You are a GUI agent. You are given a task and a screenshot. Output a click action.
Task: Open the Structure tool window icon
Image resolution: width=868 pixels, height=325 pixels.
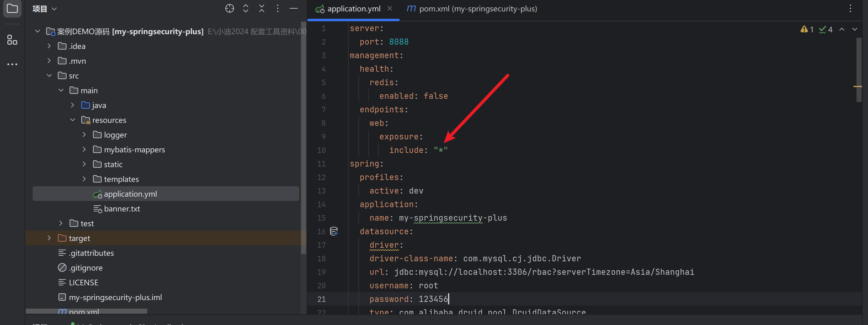click(12, 40)
